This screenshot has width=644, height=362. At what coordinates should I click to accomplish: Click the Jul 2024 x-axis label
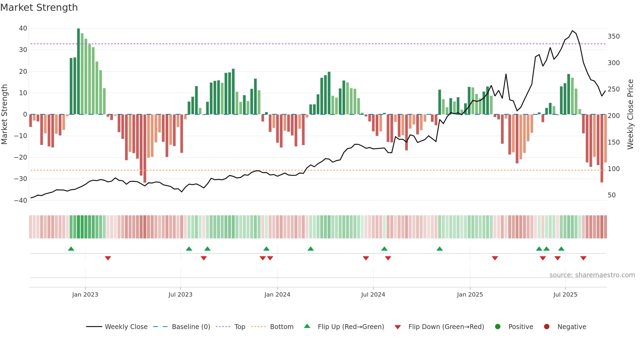point(373,294)
